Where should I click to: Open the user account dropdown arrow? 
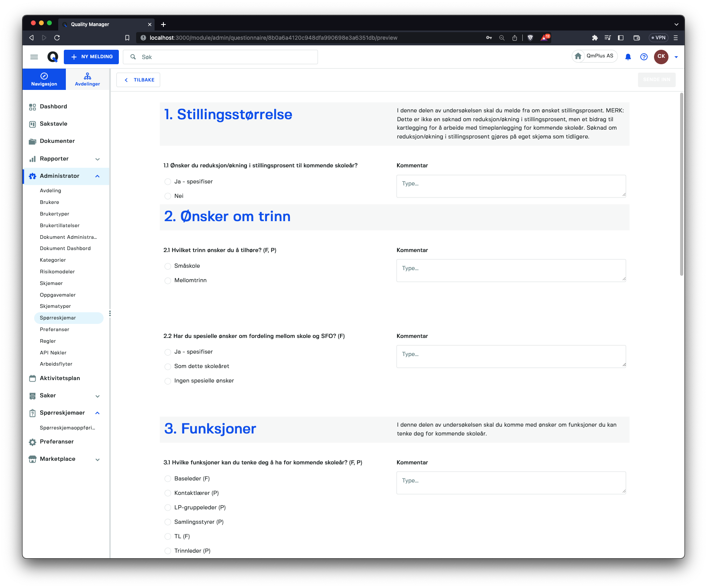(x=676, y=57)
